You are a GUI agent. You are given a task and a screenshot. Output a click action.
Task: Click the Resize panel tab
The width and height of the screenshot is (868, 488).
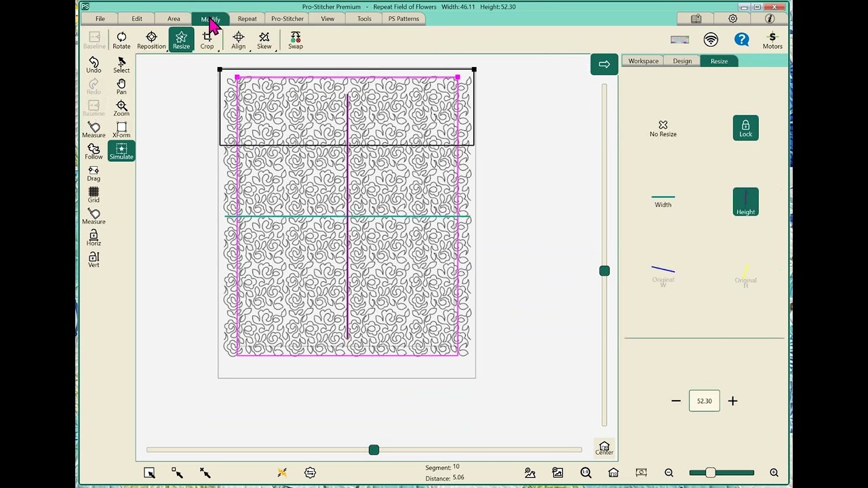[719, 61]
